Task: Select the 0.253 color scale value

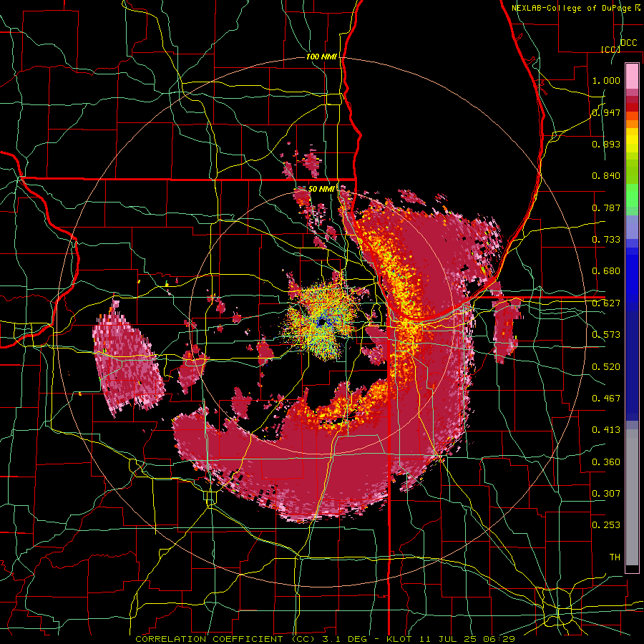Action: [606, 525]
